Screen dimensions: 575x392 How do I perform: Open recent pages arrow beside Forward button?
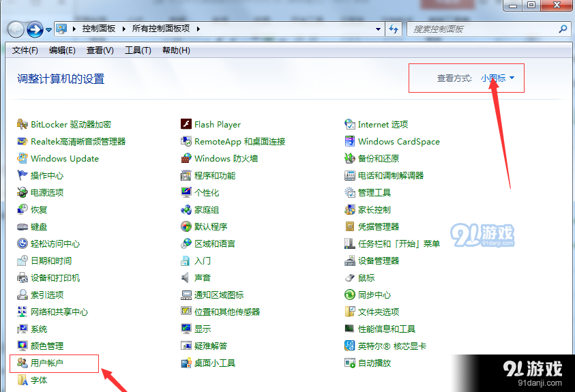tap(48, 30)
